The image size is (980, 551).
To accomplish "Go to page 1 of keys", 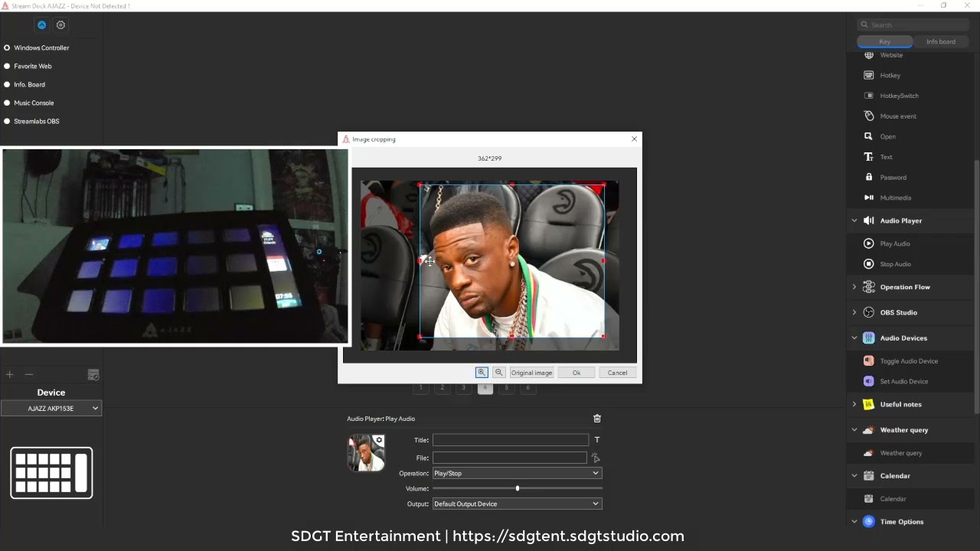I will click(420, 388).
